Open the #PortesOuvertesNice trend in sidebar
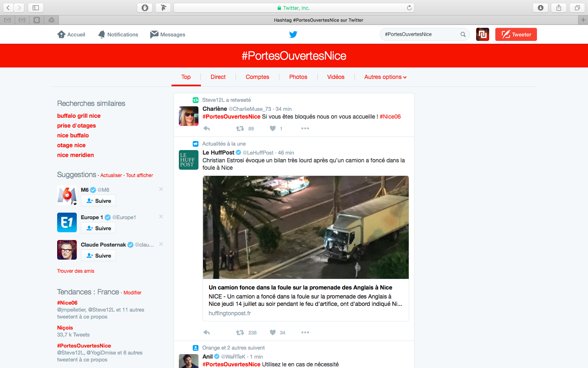The image size is (588, 368). tap(84, 346)
